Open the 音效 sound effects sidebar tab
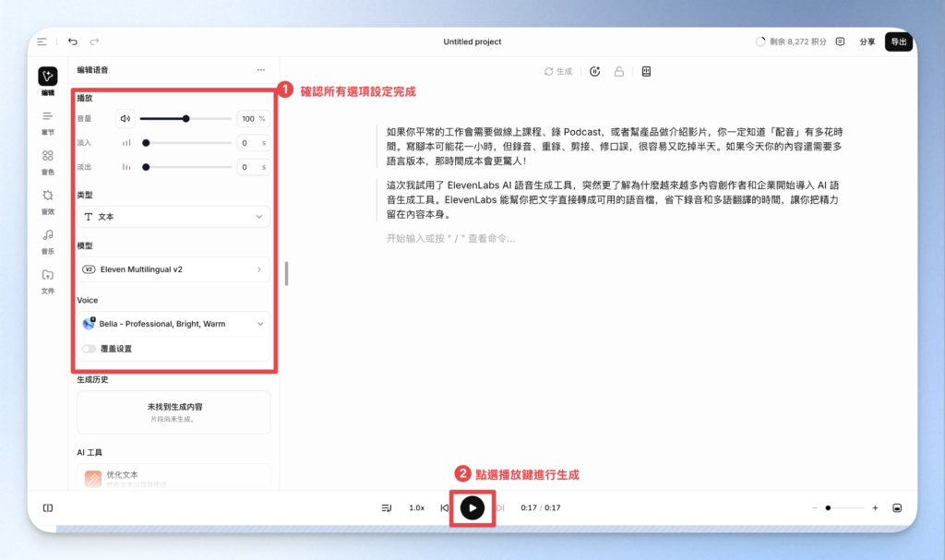945x560 pixels. click(x=48, y=203)
